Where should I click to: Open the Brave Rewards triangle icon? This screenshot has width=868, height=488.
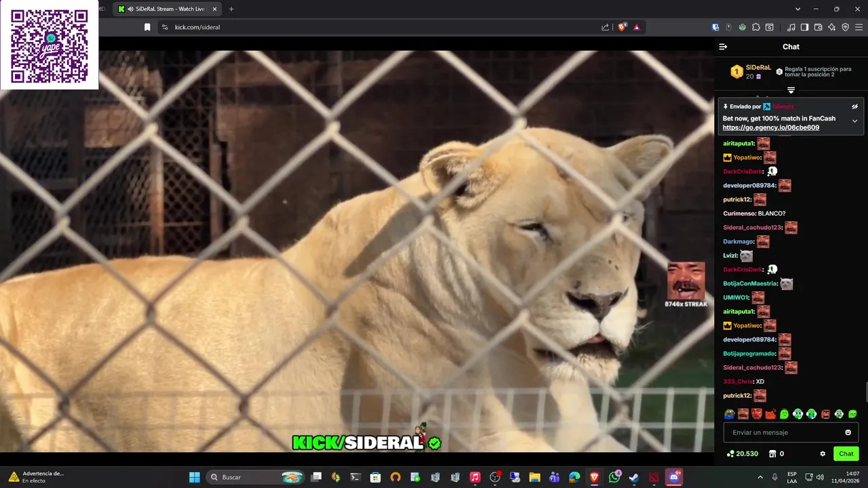[x=637, y=27]
